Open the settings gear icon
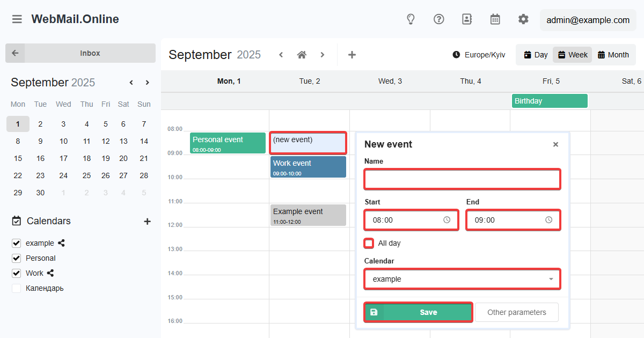 pyautogui.click(x=523, y=19)
